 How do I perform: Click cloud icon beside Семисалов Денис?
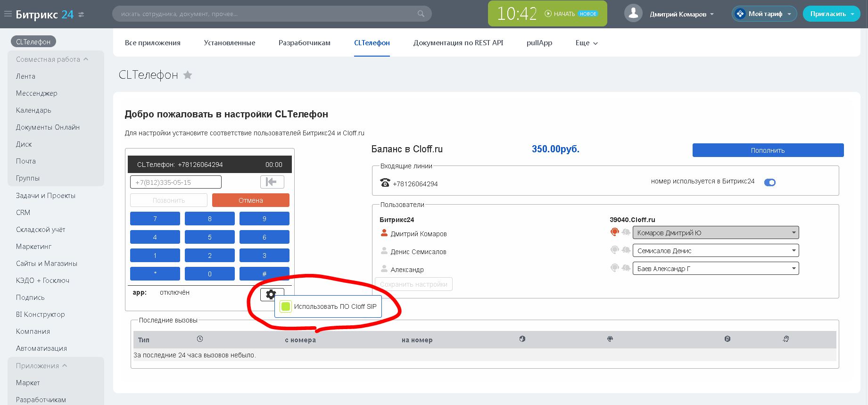(x=626, y=250)
